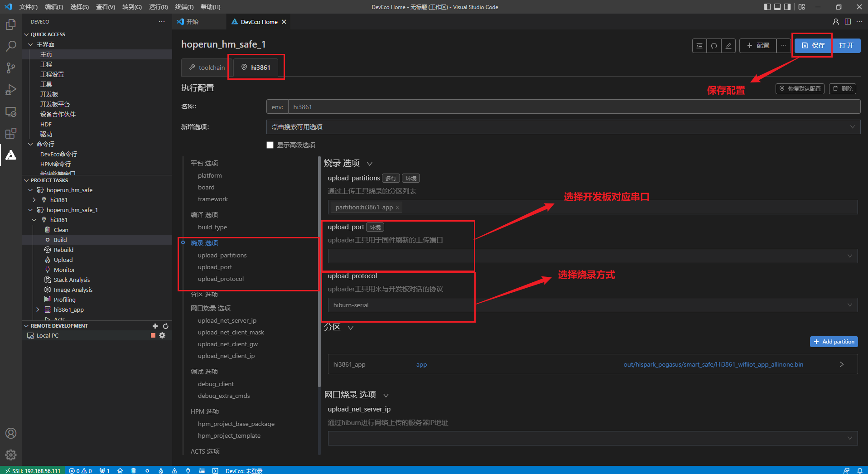Run the Upload task

(63, 260)
